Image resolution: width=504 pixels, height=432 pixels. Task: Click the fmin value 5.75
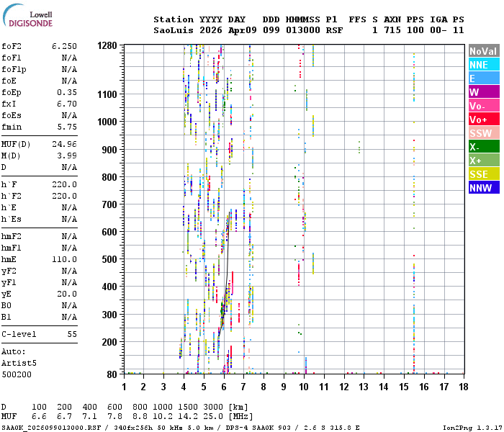tap(67, 127)
